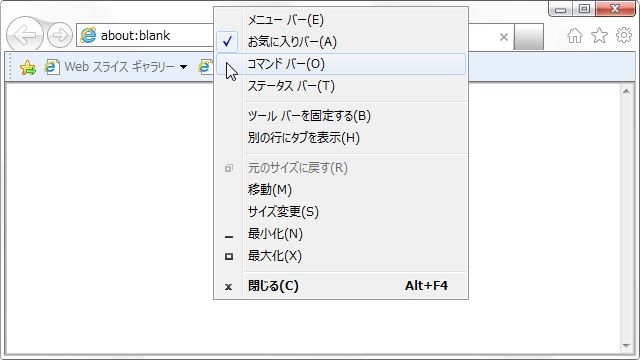Click the browser Forward arrow button

point(60,35)
